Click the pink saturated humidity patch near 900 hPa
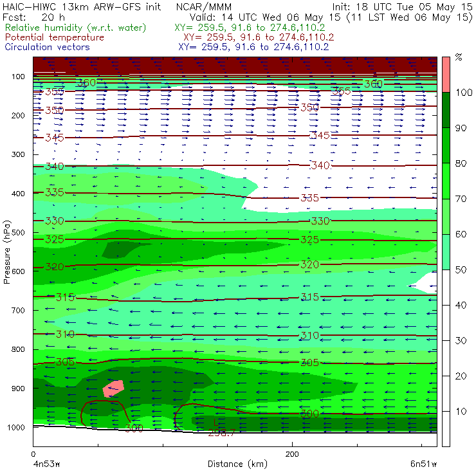Image resolution: width=476 pixels, height=476 pixels. click(113, 389)
